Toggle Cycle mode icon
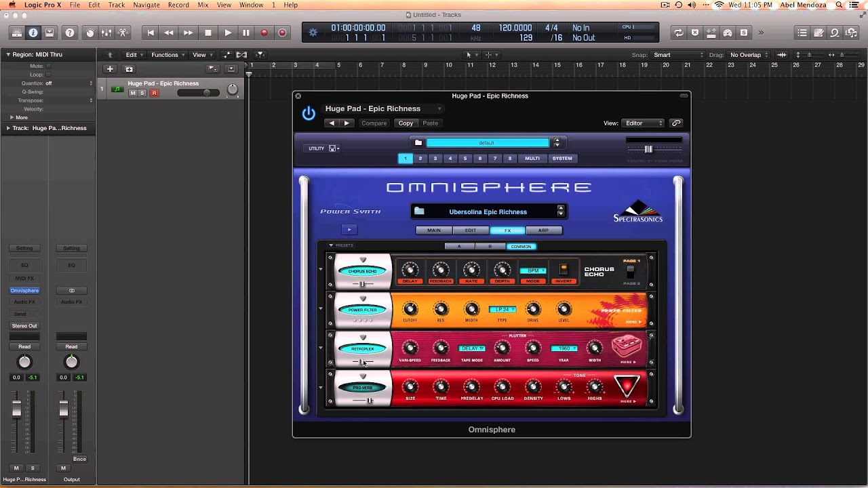This screenshot has width=868, height=488. 679,33
